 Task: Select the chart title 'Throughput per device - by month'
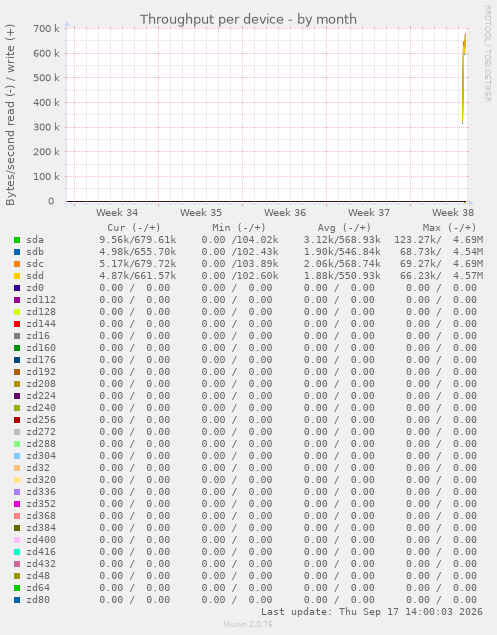click(248, 19)
